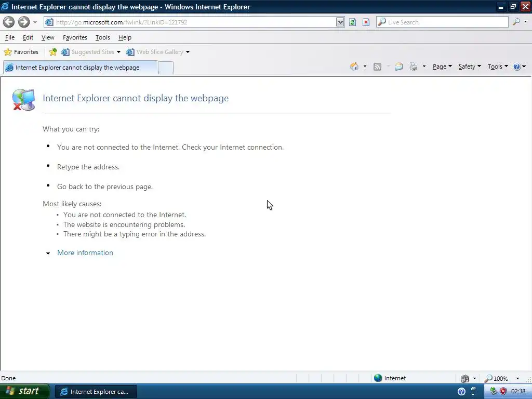Click the Forward navigation arrow button
The image size is (532, 399).
click(x=24, y=22)
